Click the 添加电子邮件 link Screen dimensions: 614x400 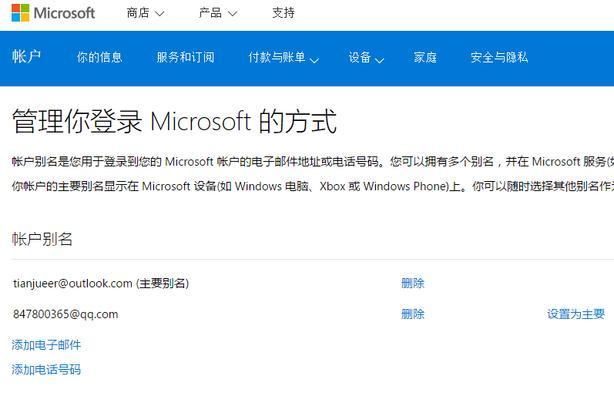[x=46, y=345]
